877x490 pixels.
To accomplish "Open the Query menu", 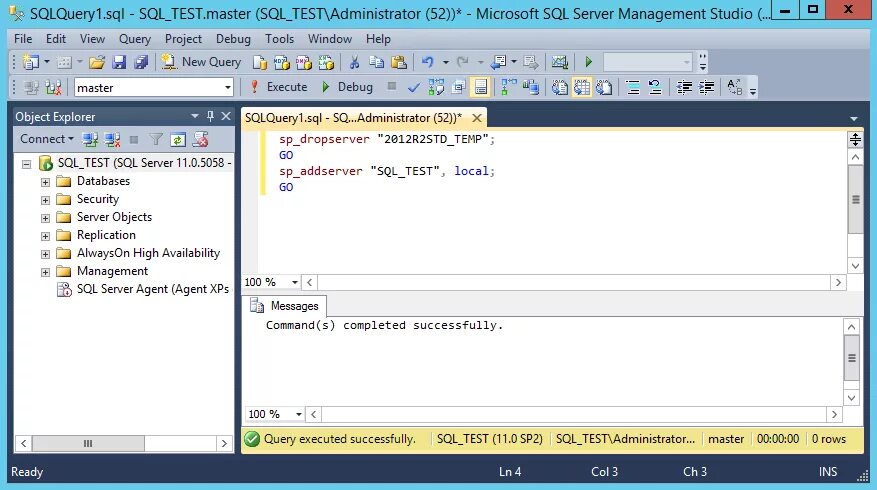I will point(135,39).
